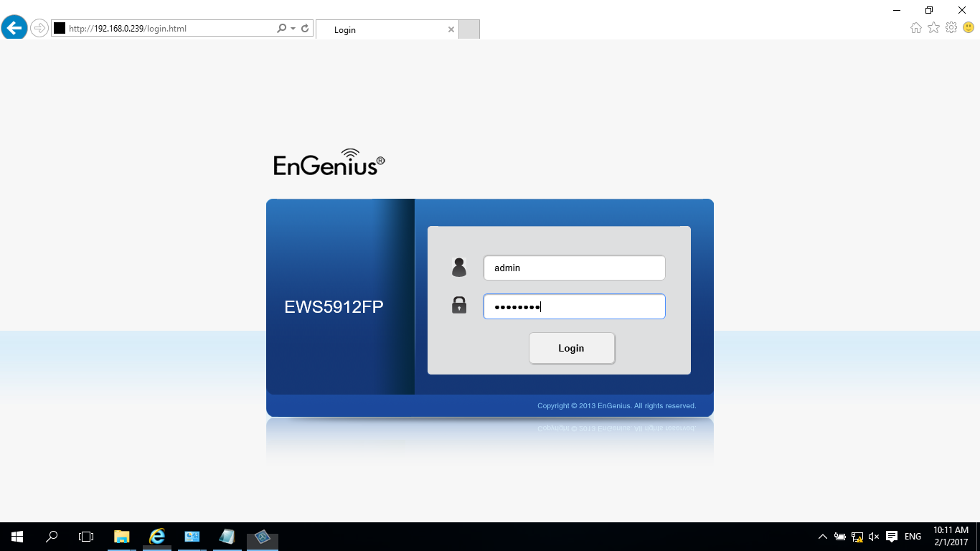The width and height of the screenshot is (980, 551).
Task: Click the browser Home icon
Action: tap(916, 28)
